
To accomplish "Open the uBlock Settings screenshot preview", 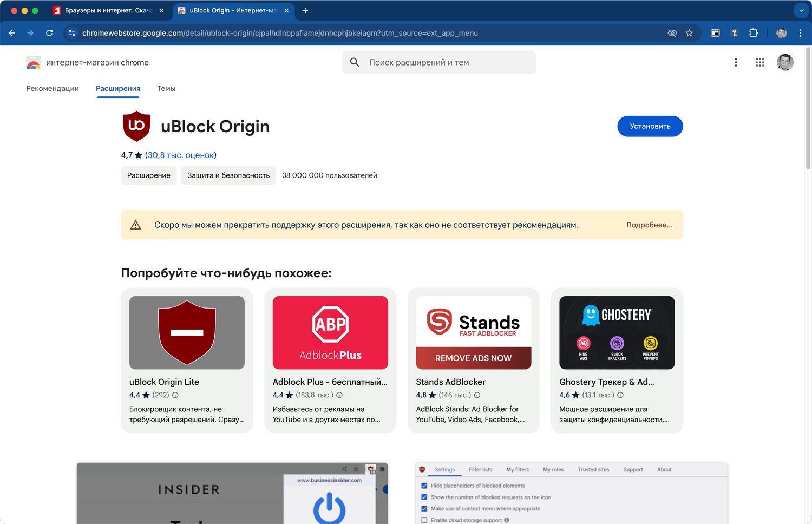I will pyautogui.click(x=572, y=493).
